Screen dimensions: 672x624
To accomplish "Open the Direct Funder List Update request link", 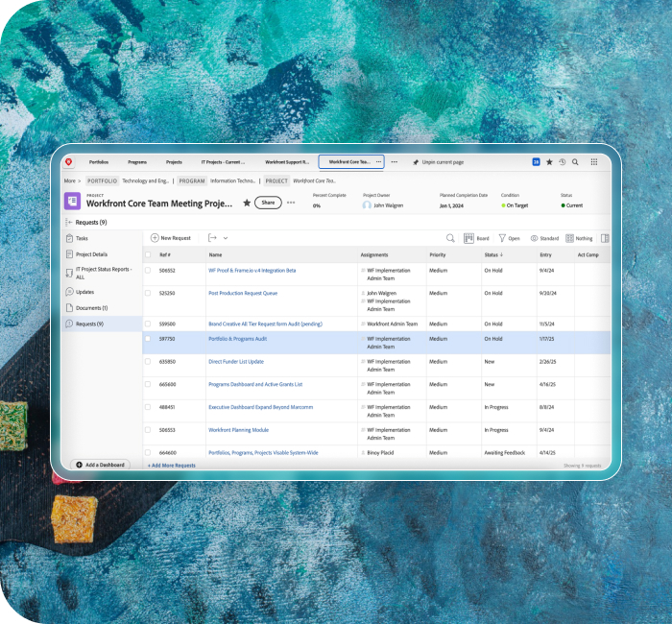I will pyautogui.click(x=235, y=362).
